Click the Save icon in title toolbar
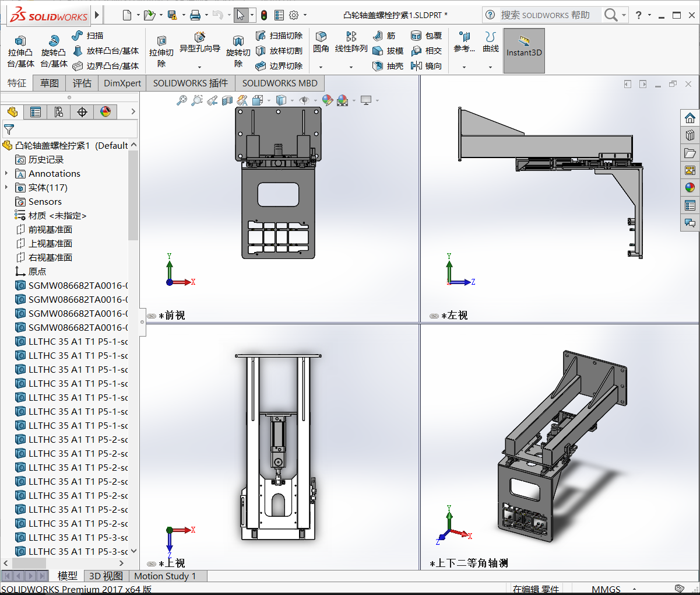Image resolution: width=700 pixels, height=595 pixels. (172, 15)
